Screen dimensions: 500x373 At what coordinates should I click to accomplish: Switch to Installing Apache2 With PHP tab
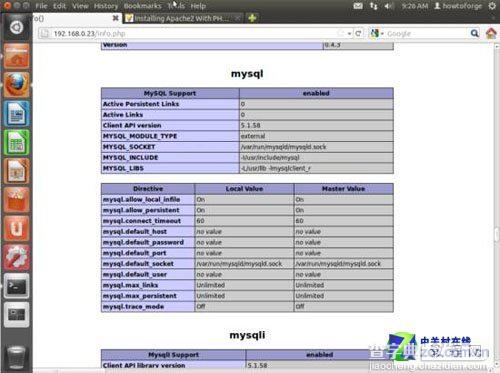click(x=183, y=18)
